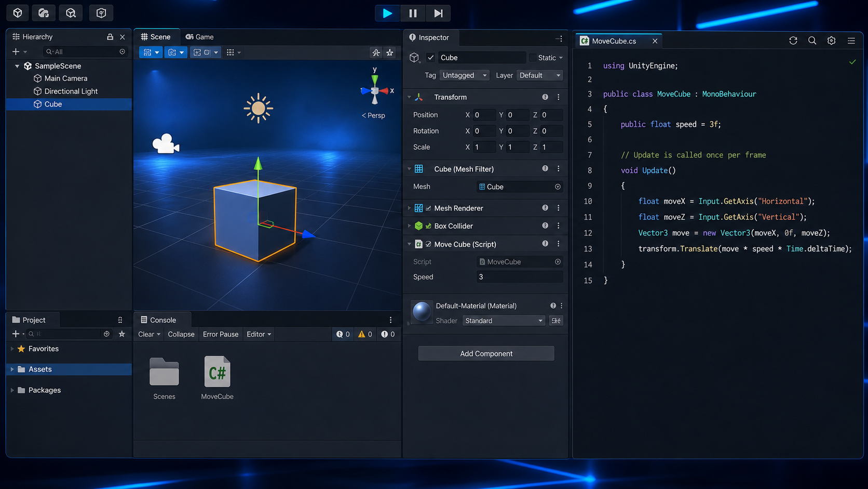Click the Play button

pyautogui.click(x=387, y=13)
